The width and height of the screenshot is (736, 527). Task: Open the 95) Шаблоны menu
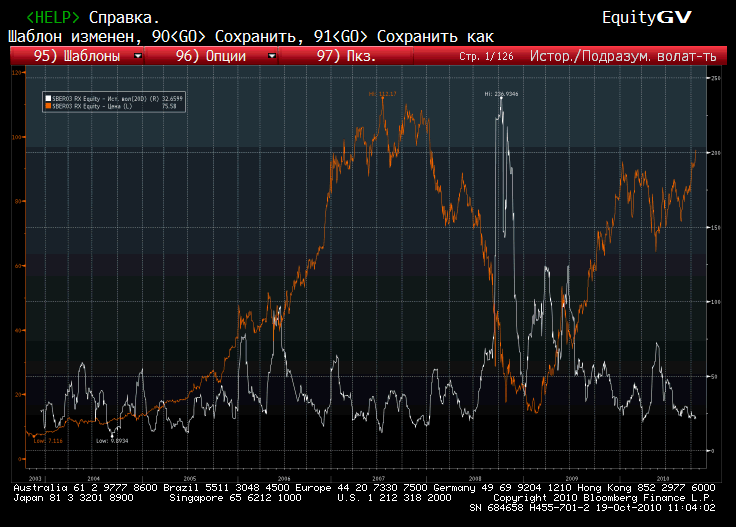pos(77,56)
